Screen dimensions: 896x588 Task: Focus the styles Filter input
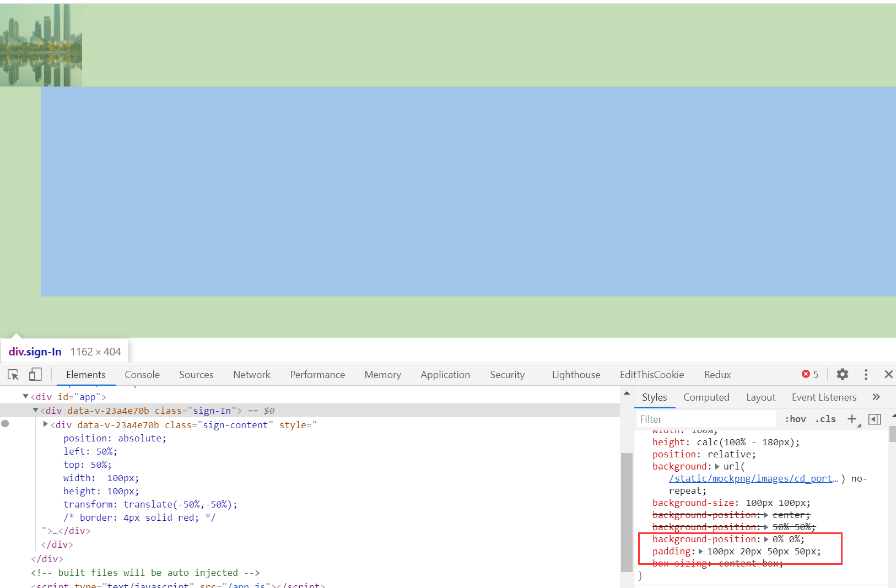pyautogui.click(x=706, y=419)
